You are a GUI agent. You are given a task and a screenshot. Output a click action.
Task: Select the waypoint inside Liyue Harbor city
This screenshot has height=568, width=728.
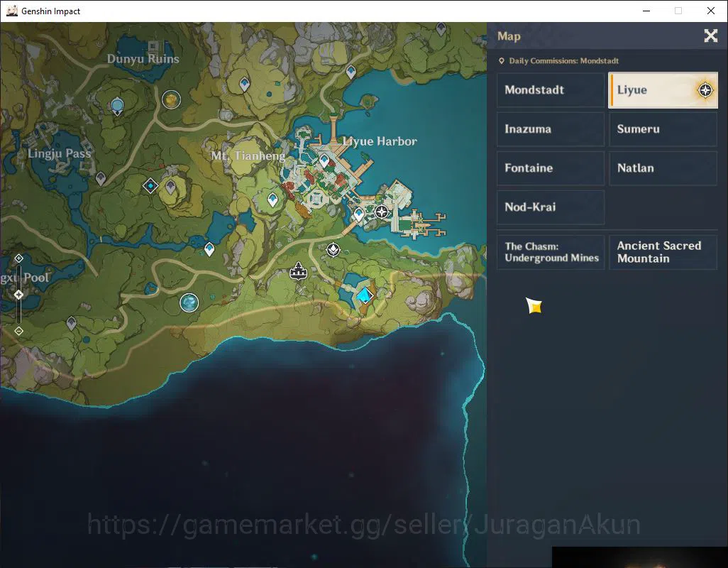tap(324, 160)
